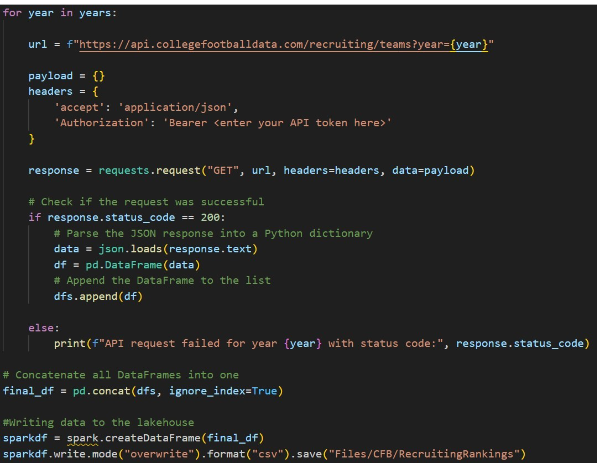Click the underlined 'spark' in createDataFrame line

click(x=82, y=438)
